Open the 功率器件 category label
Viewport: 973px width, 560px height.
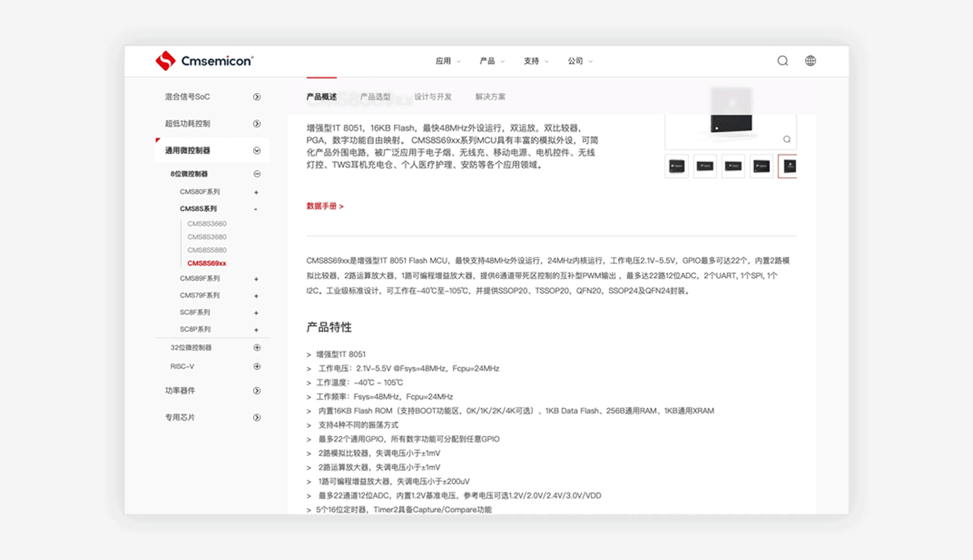(180, 391)
